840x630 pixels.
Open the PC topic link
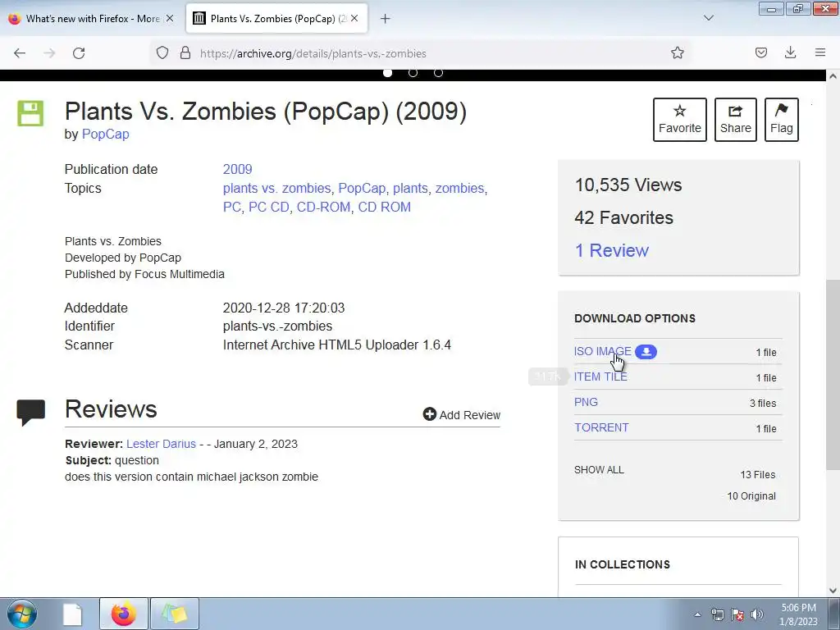[232, 207]
